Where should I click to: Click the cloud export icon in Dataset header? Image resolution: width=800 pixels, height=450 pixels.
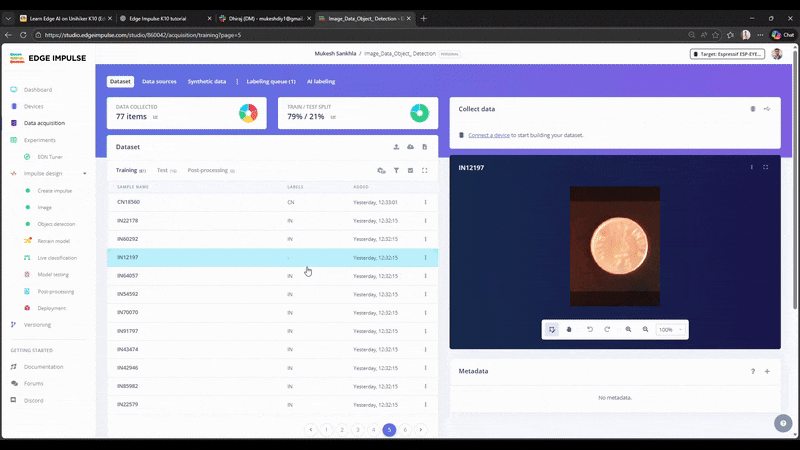point(410,147)
